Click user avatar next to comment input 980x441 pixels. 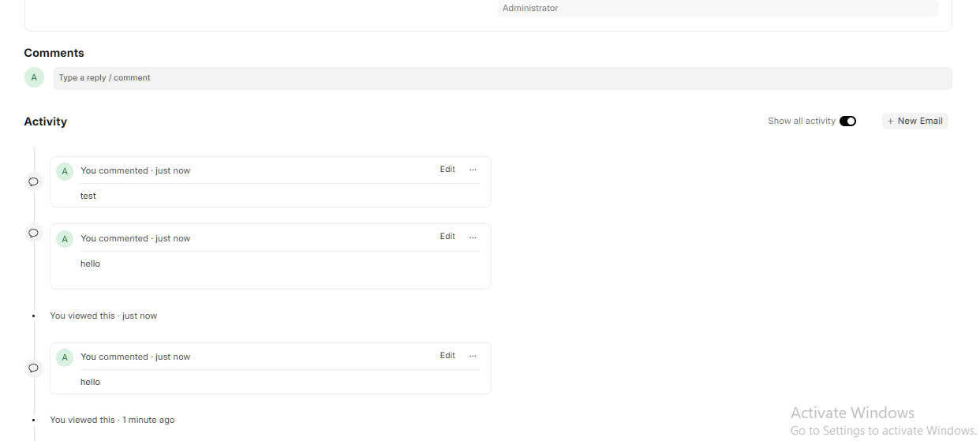pos(34,77)
